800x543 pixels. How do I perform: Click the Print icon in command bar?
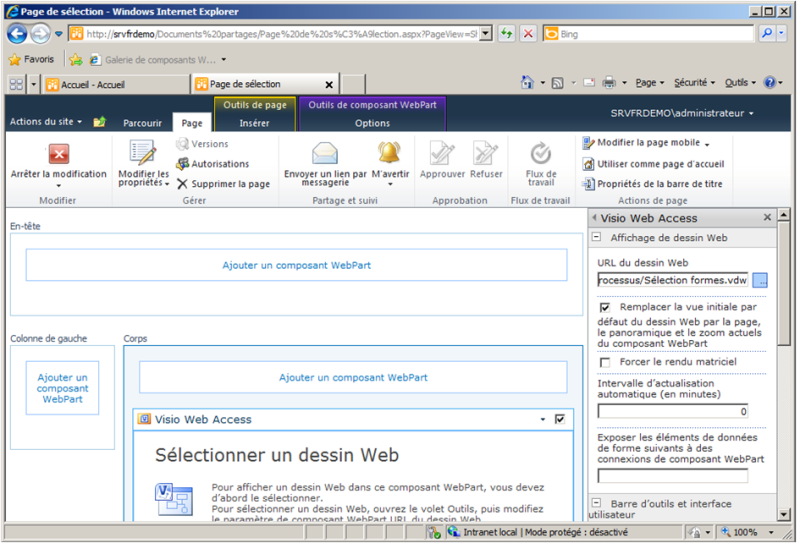pos(609,82)
